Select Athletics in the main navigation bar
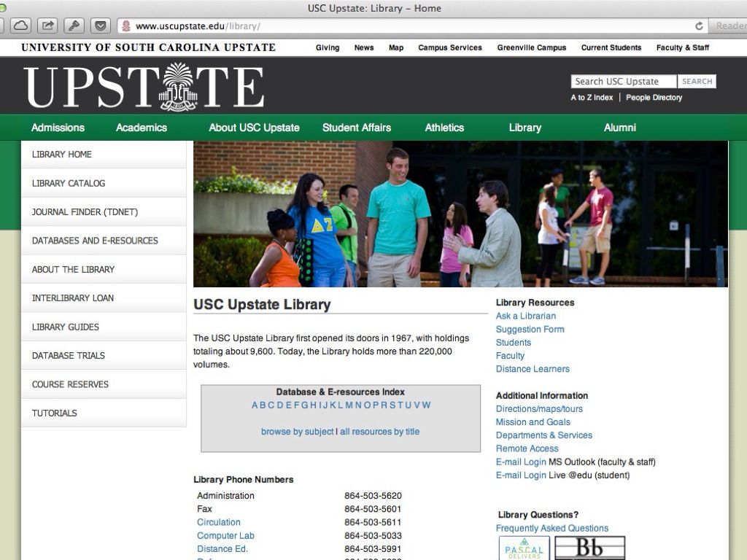The height and width of the screenshot is (560, 747). 444,128
